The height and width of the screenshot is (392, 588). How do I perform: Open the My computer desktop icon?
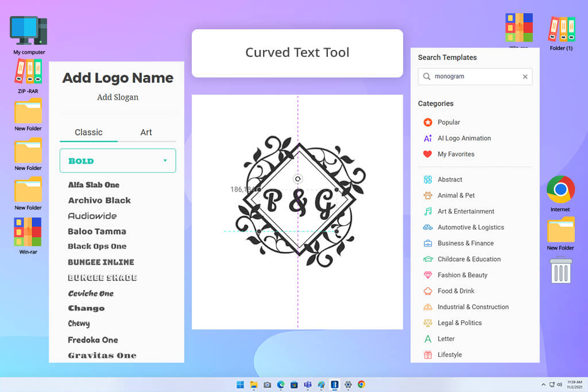29,35
